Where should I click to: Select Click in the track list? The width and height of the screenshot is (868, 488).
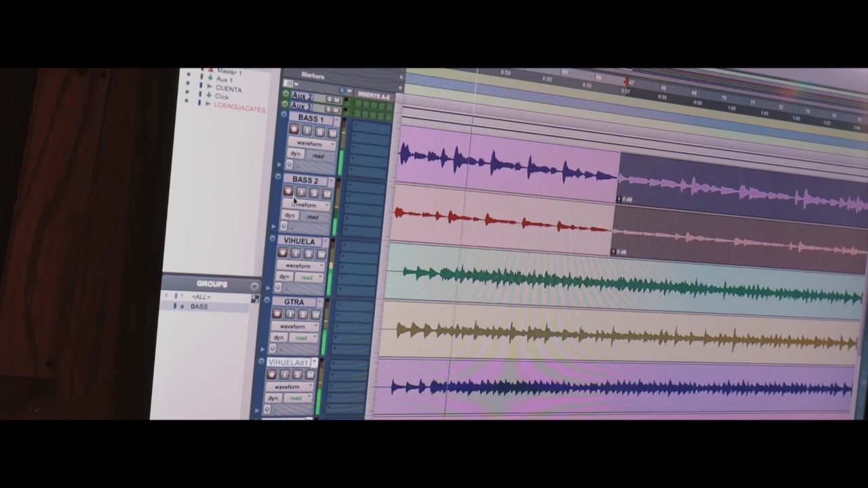click(222, 97)
